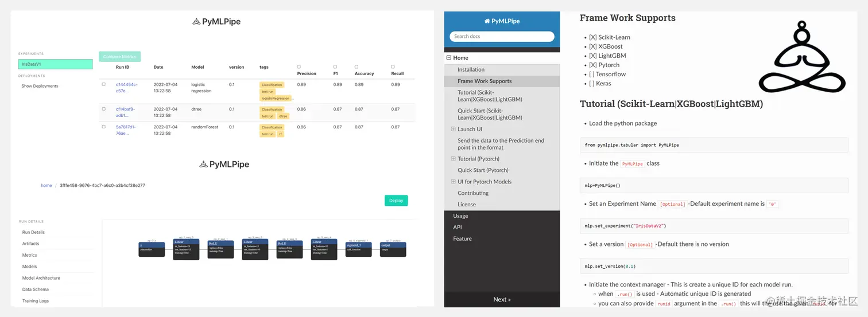Tick the checkbox for the dtree run
Screen dimensions: 868x317
(104, 109)
